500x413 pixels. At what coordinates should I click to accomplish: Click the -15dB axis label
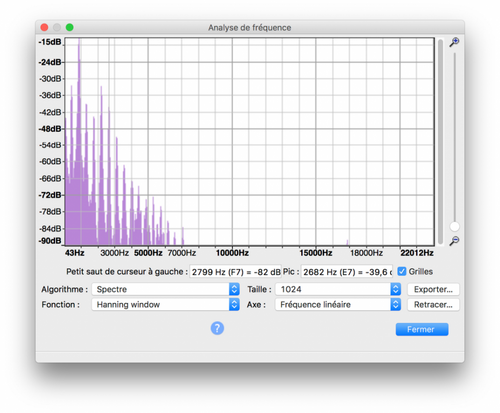pos(50,42)
